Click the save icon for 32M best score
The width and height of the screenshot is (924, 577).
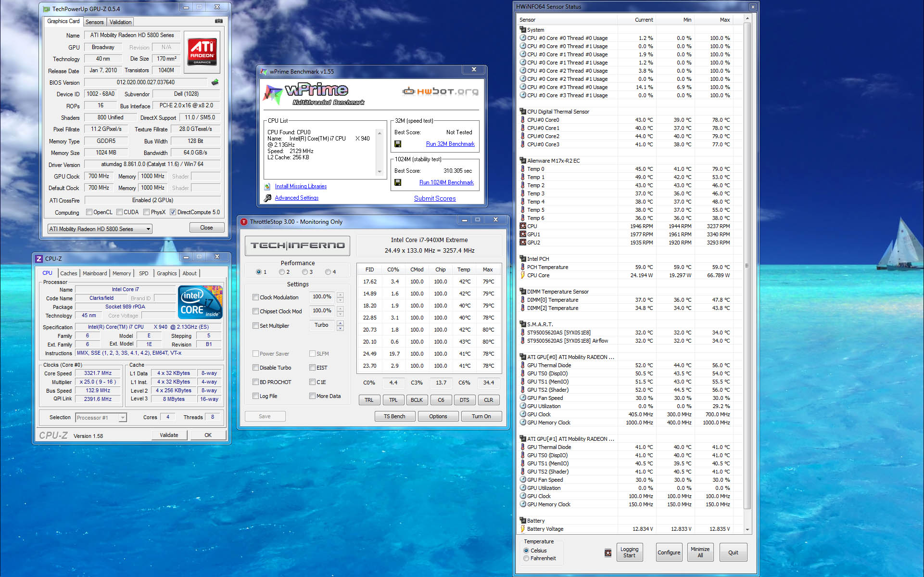[398, 144]
